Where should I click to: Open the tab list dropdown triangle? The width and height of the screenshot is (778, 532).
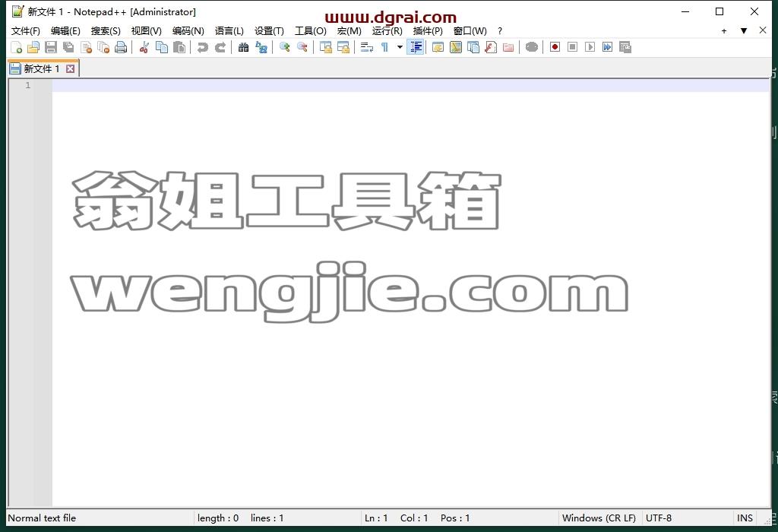pos(743,30)
